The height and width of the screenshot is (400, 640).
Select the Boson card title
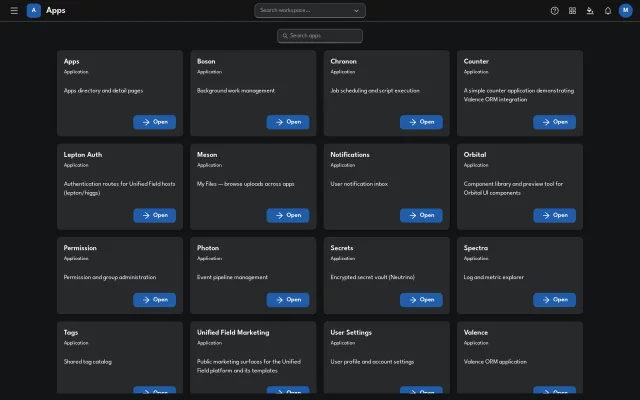point(206,61)
